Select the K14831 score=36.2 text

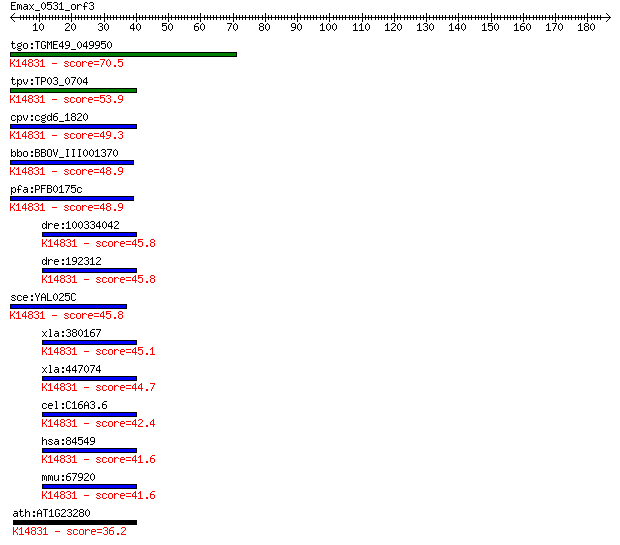click(70, 531)
